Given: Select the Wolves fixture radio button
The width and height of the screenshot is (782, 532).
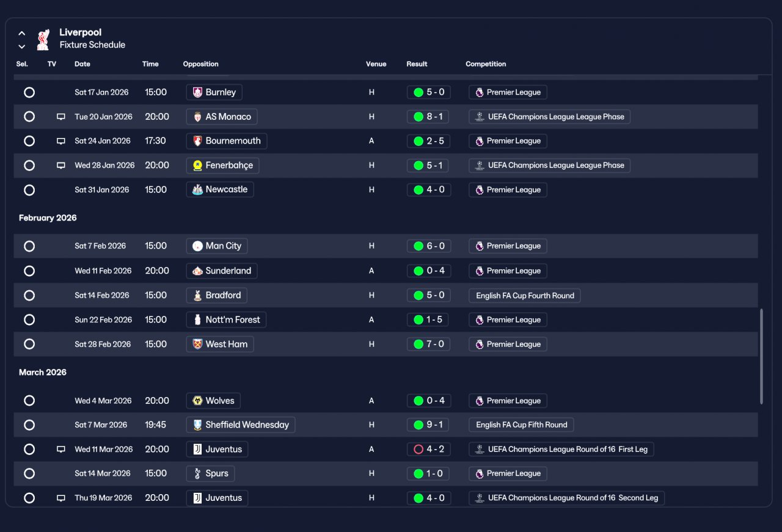Looking at the screenshot, I should click(x=29, y=401).
